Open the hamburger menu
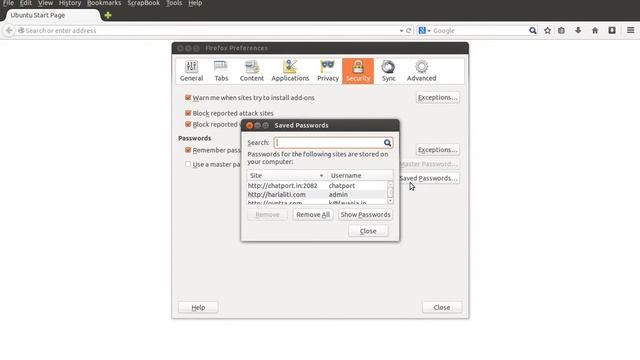640x360 pixels. 630,31
